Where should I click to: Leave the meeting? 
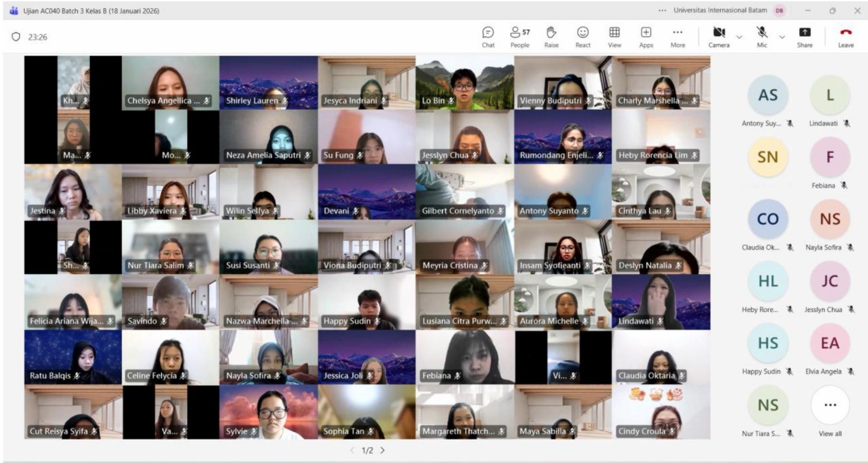pos(846,37)
